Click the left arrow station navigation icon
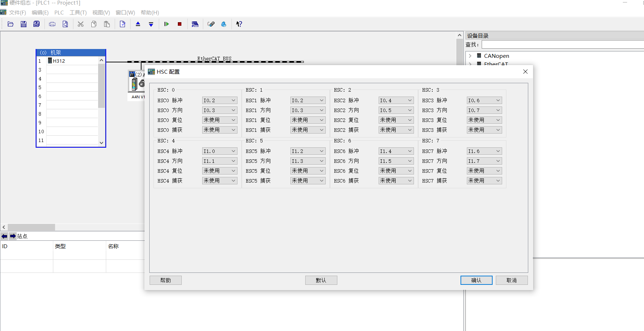 4,236
